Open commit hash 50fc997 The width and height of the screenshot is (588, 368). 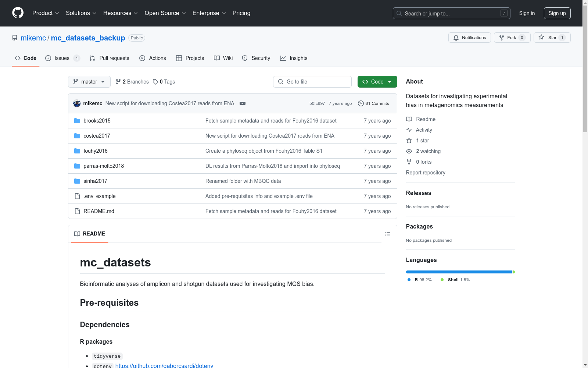(x=317, y=103)
